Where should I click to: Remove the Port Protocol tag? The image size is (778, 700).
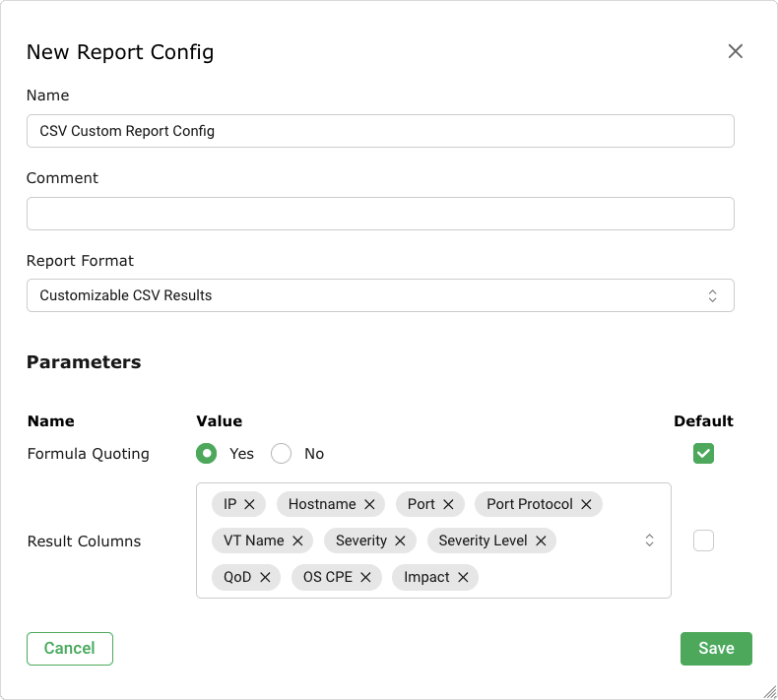click(586, 504)
